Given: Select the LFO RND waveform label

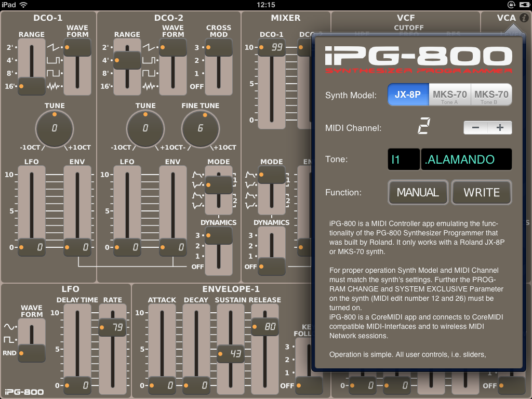Looking at the screenshot, I should 9,353.
